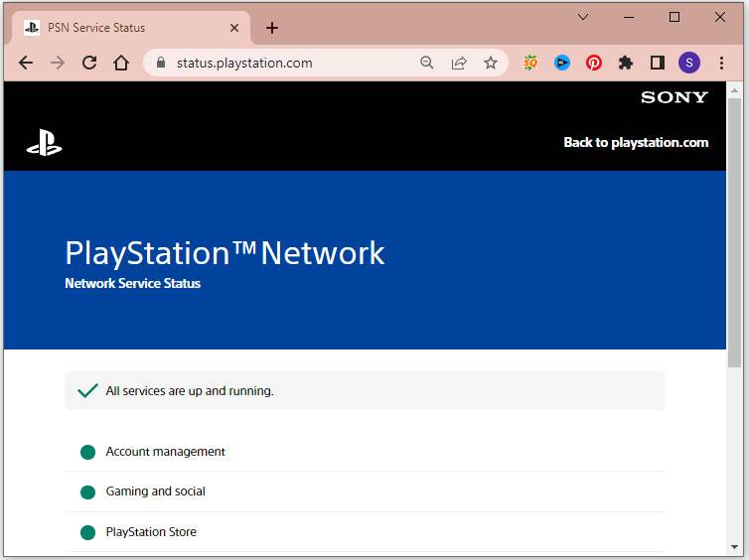
Task: Minimize the browser window
Action: 629,17
